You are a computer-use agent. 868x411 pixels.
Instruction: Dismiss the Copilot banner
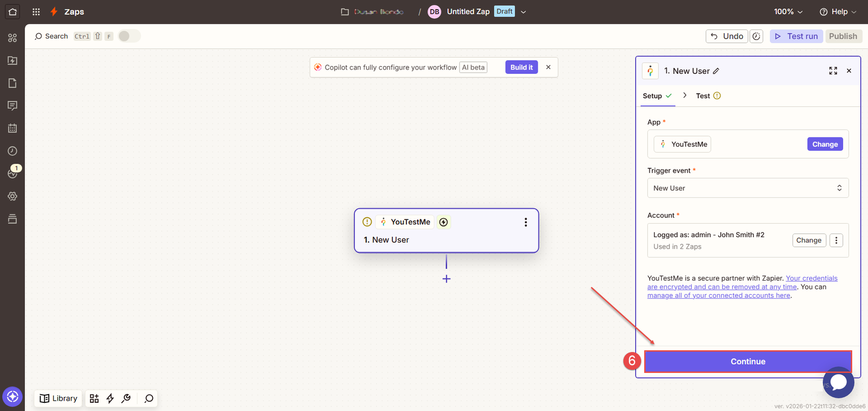tap(548, 67)
